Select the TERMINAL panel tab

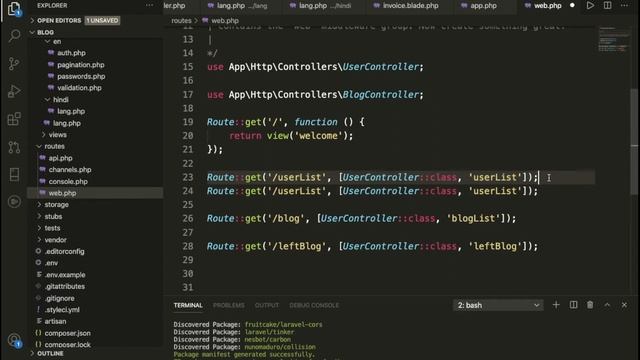pos(188,305)
